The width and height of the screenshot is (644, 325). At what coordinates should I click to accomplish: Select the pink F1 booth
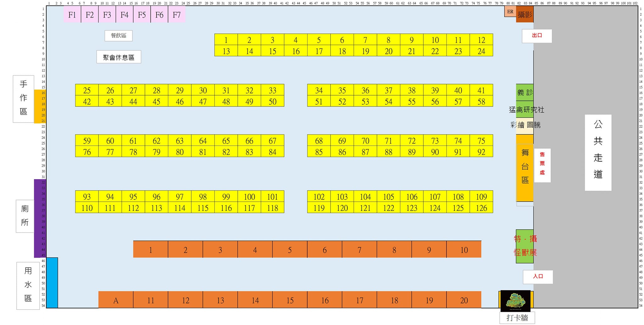(72, 15)
